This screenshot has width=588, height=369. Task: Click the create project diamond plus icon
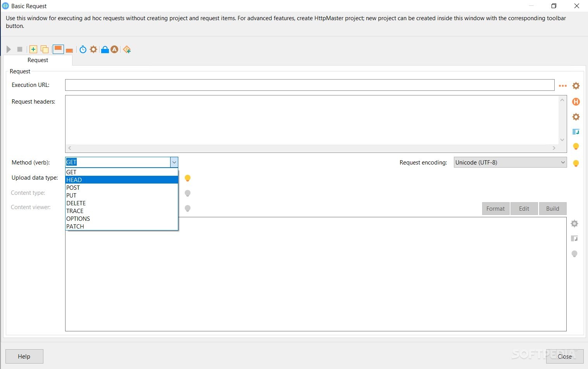tap(127, 49)
